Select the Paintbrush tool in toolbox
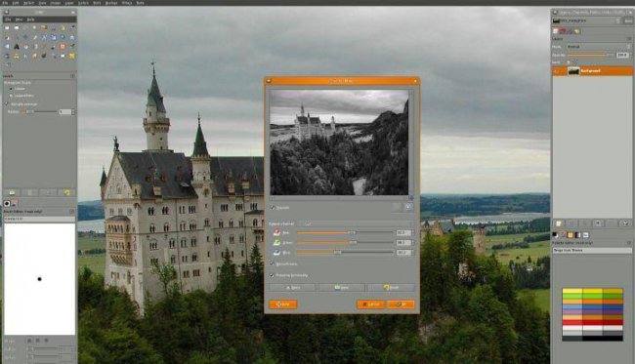Image resolution: width=635 pixels, height=364 pixels. pyautogui.click(x=53, y=47)
